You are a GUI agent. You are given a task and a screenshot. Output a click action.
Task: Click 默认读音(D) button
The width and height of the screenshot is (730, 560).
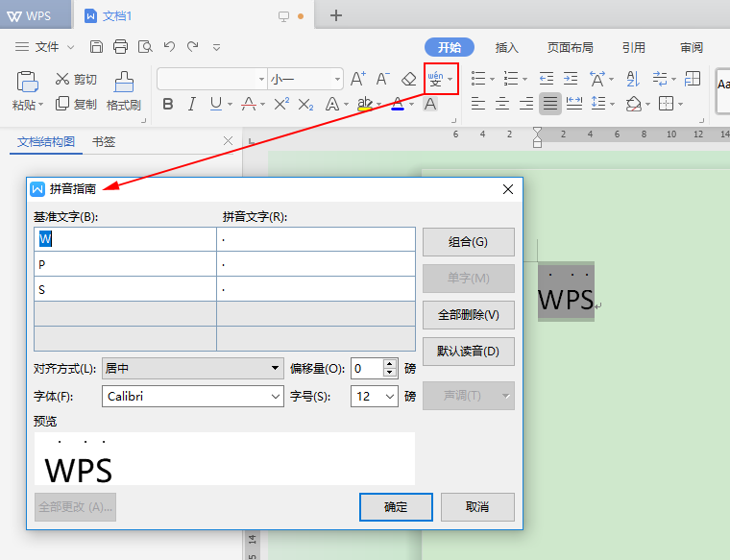(x=469, y=351)
